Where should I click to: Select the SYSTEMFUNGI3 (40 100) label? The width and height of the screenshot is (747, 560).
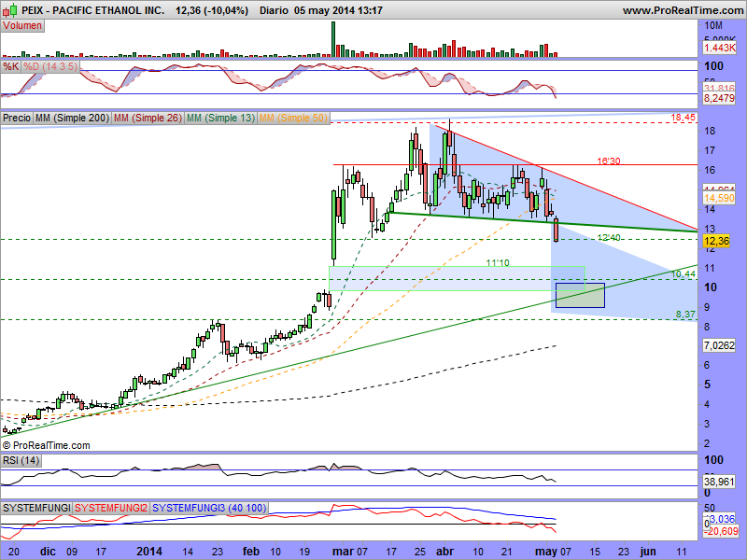pos(209,508)
